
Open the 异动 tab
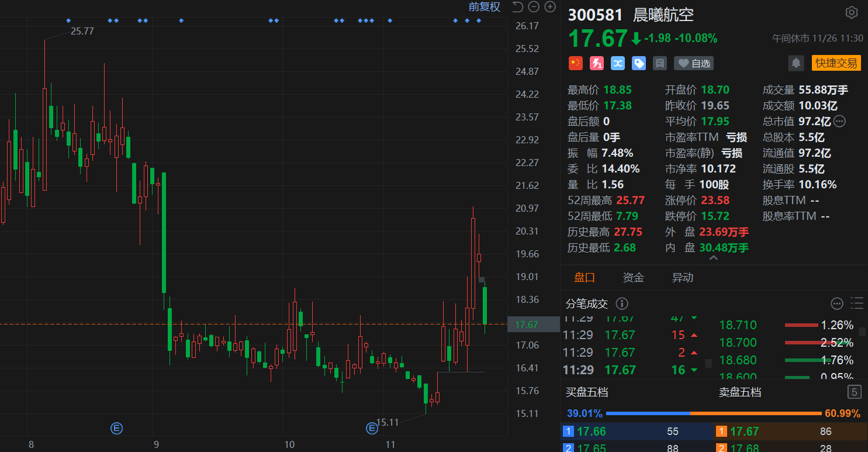tap(682, 277)
